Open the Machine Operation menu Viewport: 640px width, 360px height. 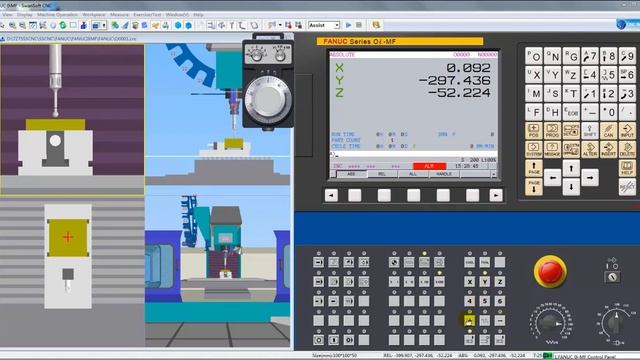pos(58,15)
